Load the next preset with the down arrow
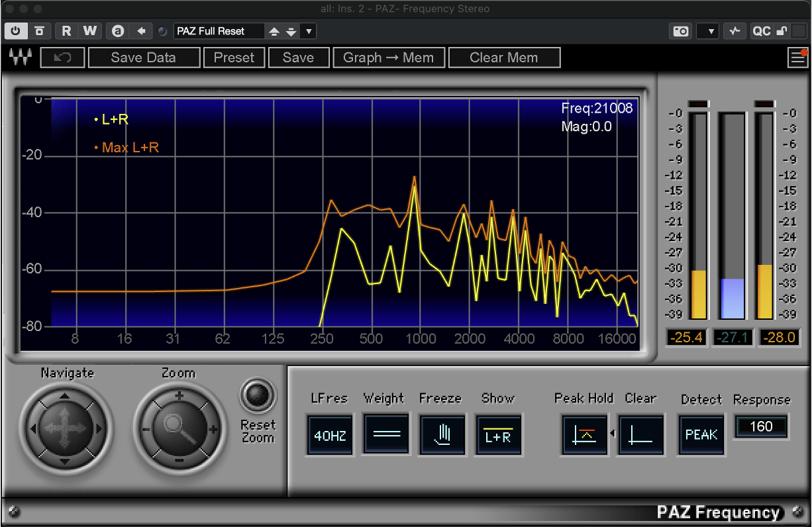The width and height of the screenshot is (812, 527). tap(291, 31)
